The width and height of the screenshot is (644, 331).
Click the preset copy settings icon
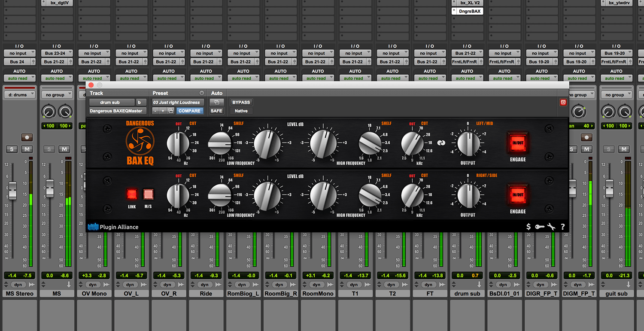(170, 111)
